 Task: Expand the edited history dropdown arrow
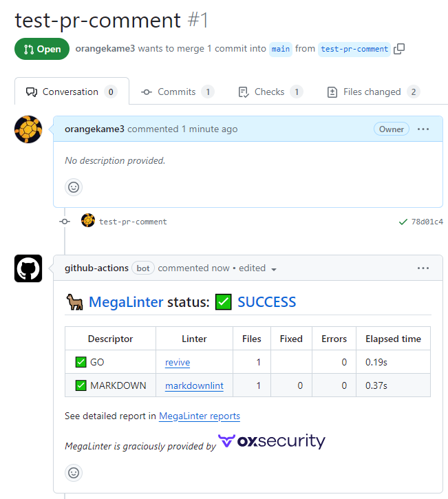(274, 269)
